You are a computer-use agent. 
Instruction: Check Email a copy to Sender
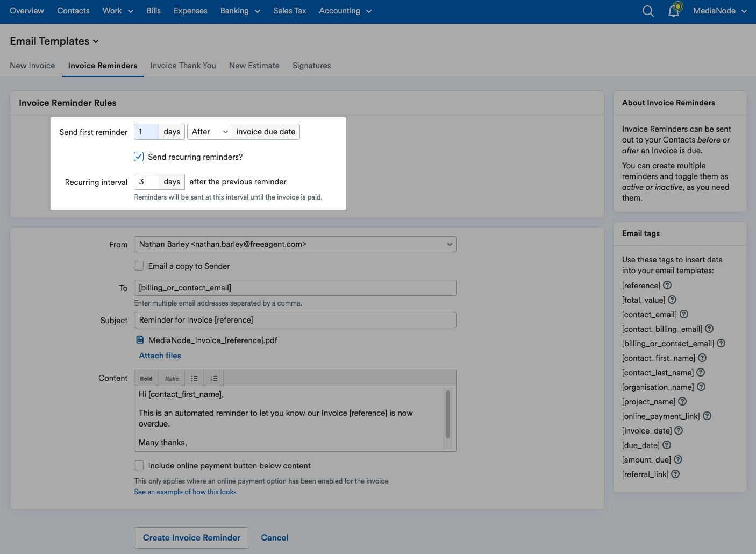(x=139, y=266)
